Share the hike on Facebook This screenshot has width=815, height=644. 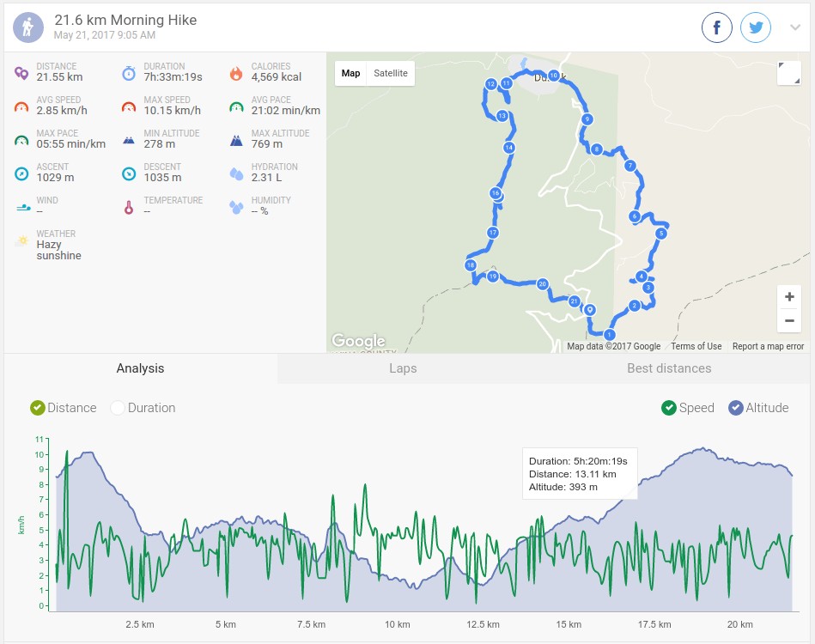click(x=717, y=27)
